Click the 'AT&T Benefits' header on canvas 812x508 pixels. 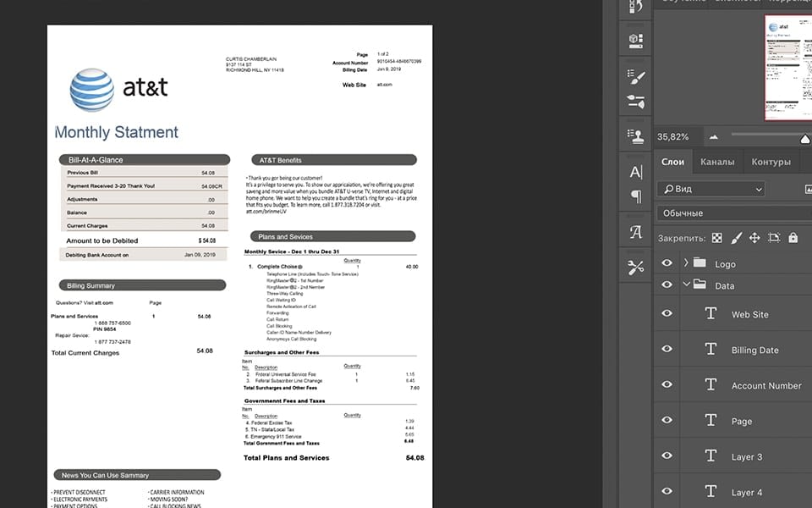coord(334,160)
